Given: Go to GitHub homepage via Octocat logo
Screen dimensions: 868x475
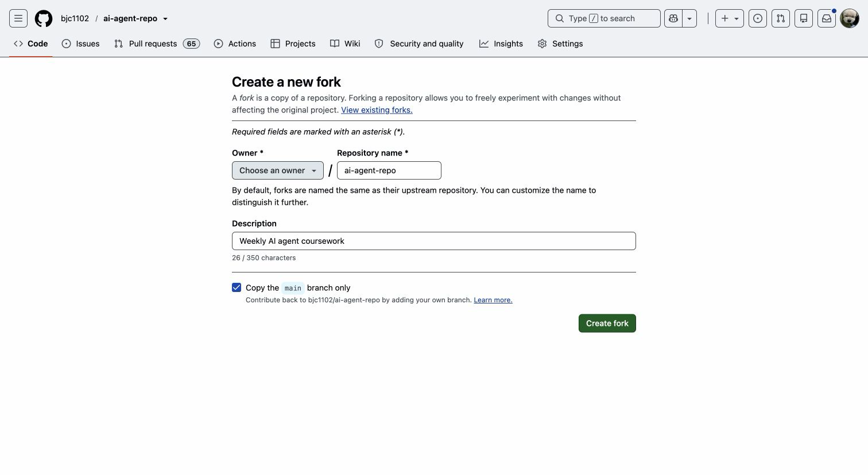Looking at the screenshot, I should click(x=44, y=18).
